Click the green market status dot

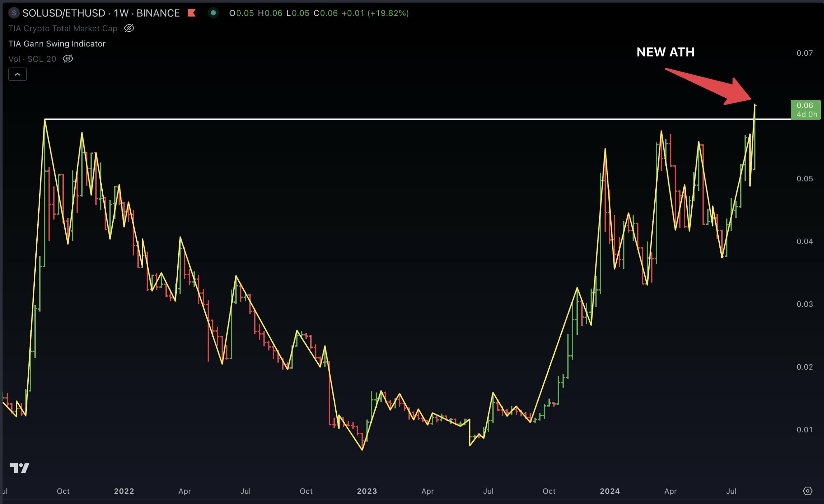[x=213, y=13]
